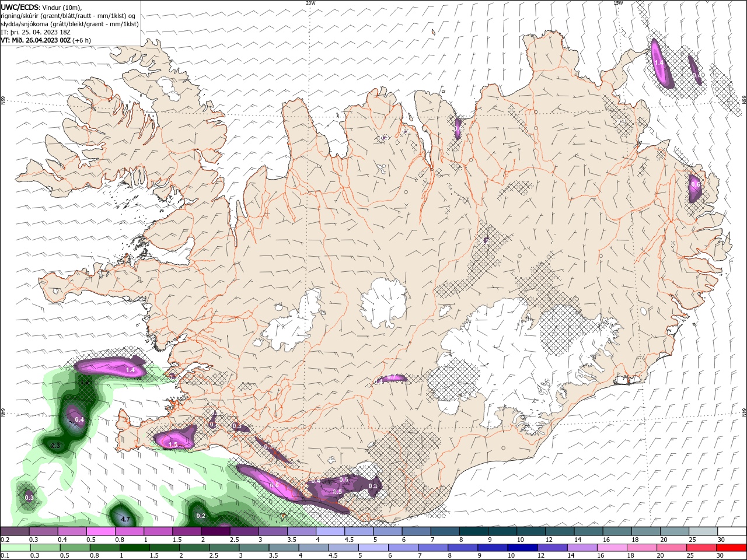Click the dark blue rain legend swatch labeled 10

[521, 547]
